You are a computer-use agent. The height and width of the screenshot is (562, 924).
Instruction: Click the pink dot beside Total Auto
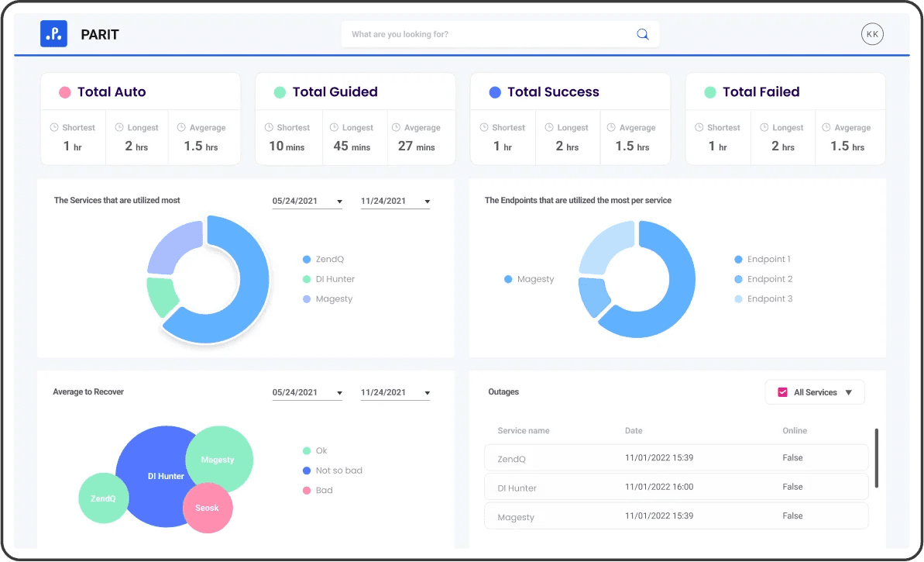coord(65,92)
